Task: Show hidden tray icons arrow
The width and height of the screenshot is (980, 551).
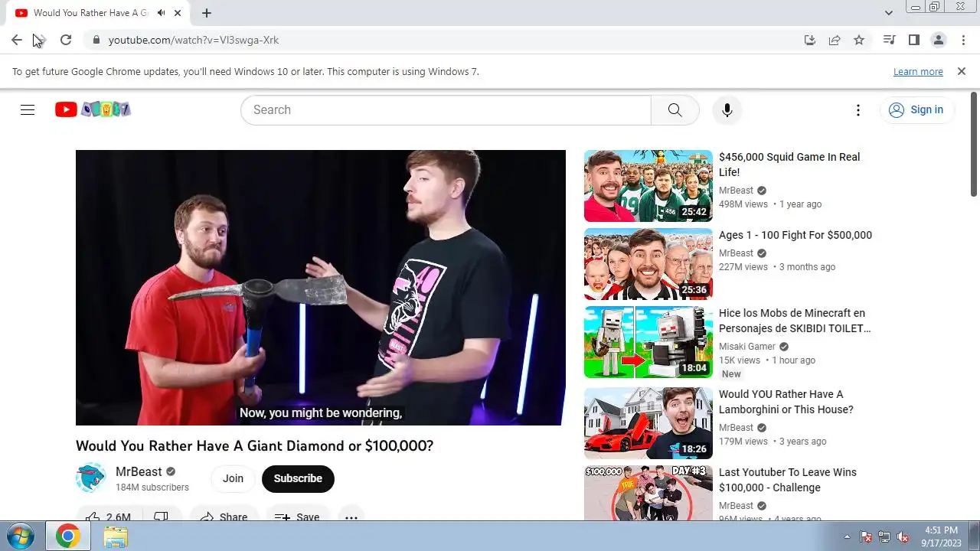Action: coord(847,537)
